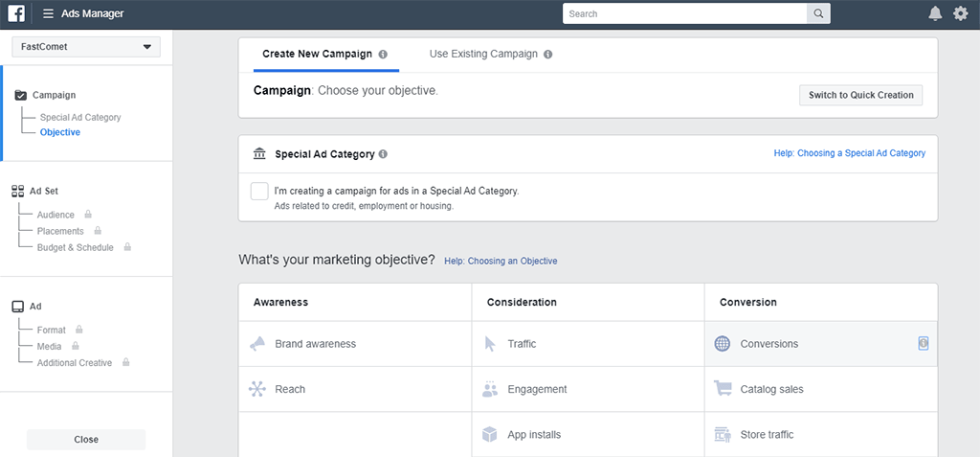Tick the Special Ad Category checkbox
The width and height of the screenshot is (980, 457).
point(259,192)
